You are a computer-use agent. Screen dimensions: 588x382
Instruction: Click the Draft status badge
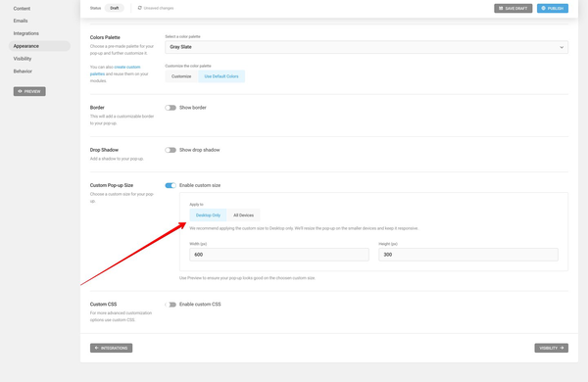(115, 8)
